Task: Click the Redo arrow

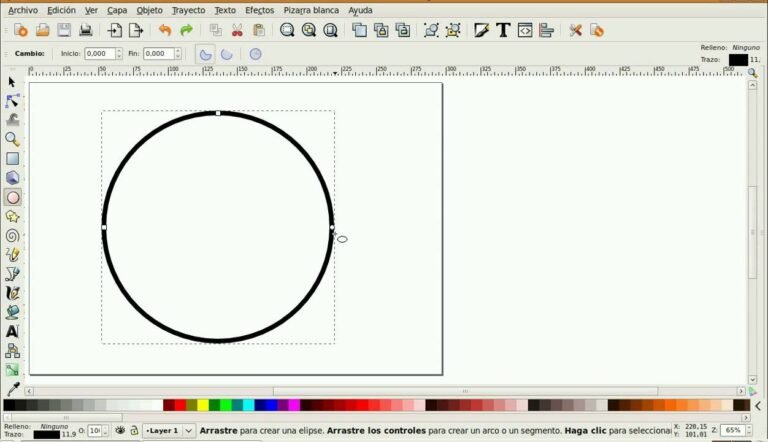Action: (x=187, y=30)
